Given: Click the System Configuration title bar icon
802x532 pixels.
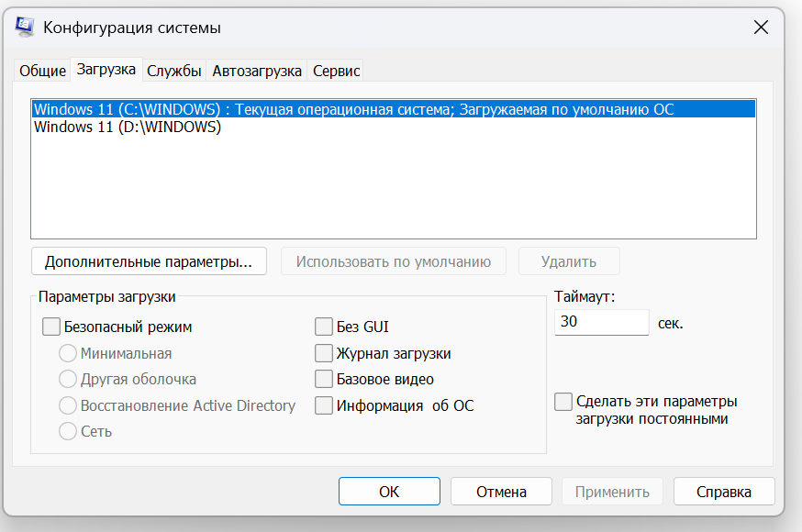Looking at the screenshot, I should pyautogui.click(x=24, y=28).
